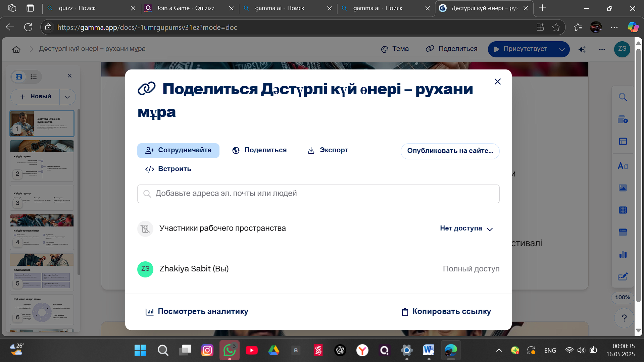Switch to the Экспорт tab

(328, 150)
